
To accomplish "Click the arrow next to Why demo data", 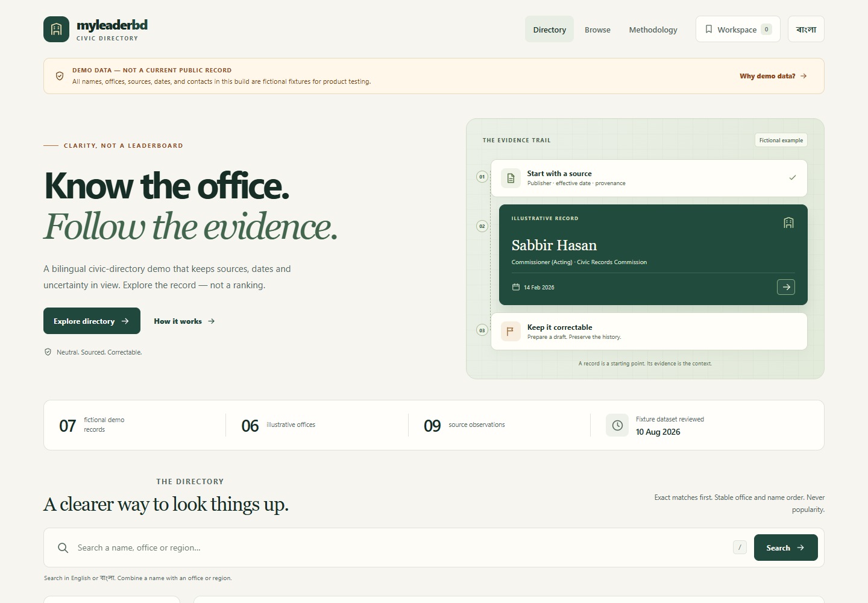I will [x=804, y=76].
